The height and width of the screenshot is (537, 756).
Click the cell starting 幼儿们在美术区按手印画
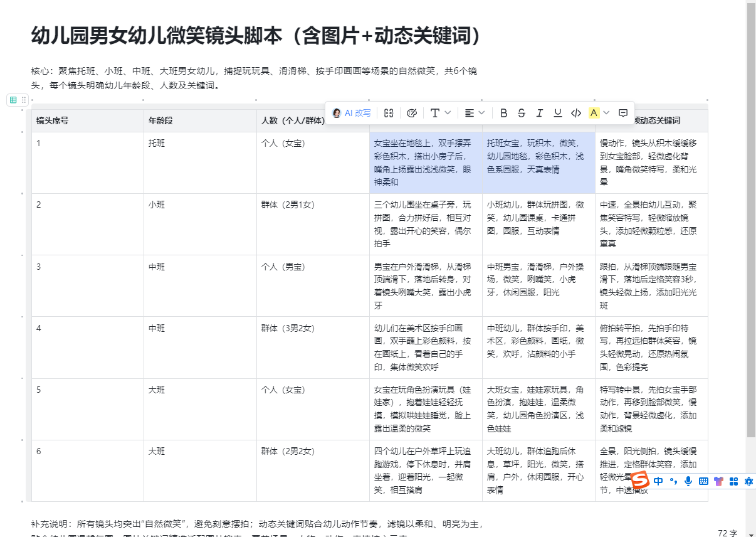pyautogui.click(x=426, y=347)
